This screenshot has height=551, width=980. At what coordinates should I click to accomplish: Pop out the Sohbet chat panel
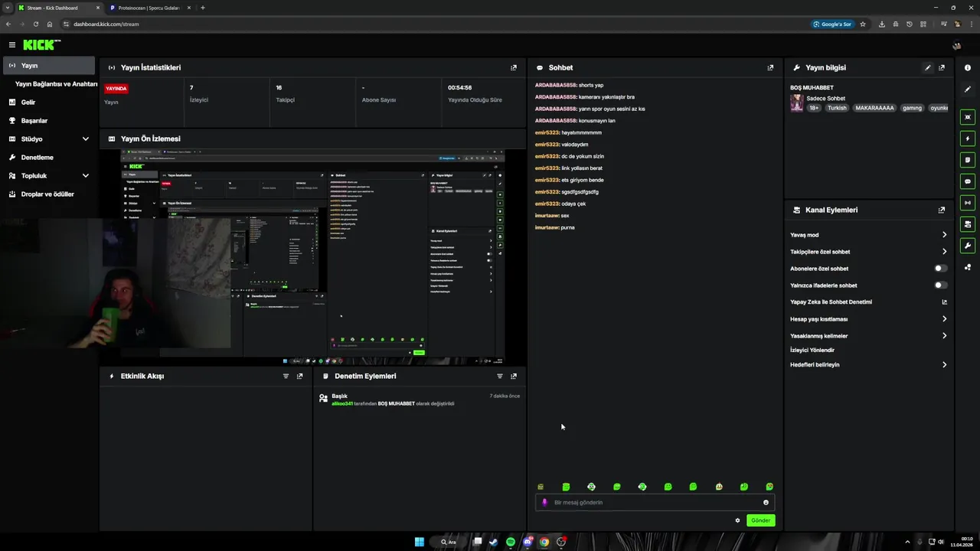(x=770, y=67)
